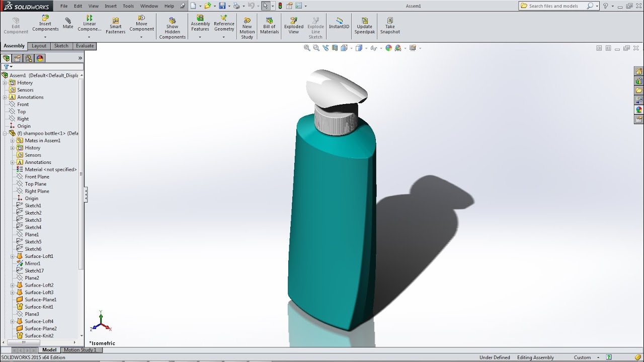Open the ConfigurationManager tab icon
Image resolution: width=644 pixels, height=362 pixels.
29,58
